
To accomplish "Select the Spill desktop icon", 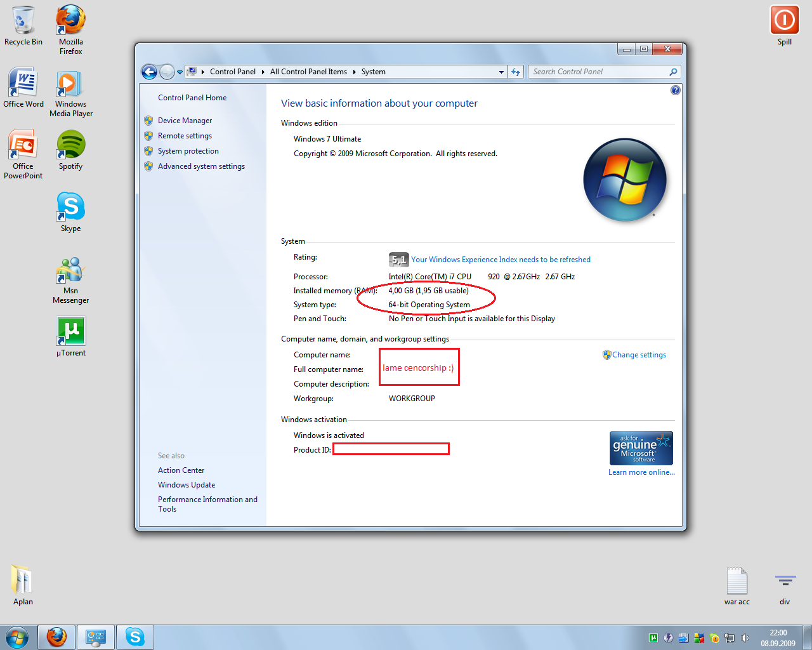I will pyautogui.click(x=785, y=25).
